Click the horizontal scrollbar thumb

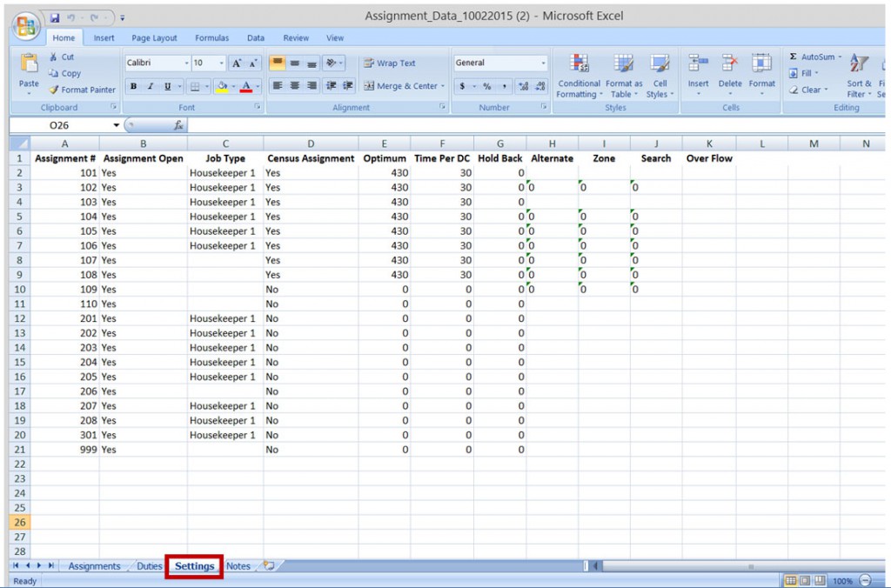pyautogui.click(x=750, y=566)
